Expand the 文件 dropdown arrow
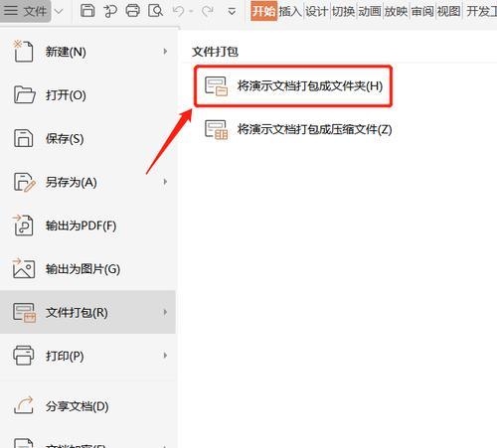The height and width of the screenshot is (448, 497). click(x=59, y=12)
